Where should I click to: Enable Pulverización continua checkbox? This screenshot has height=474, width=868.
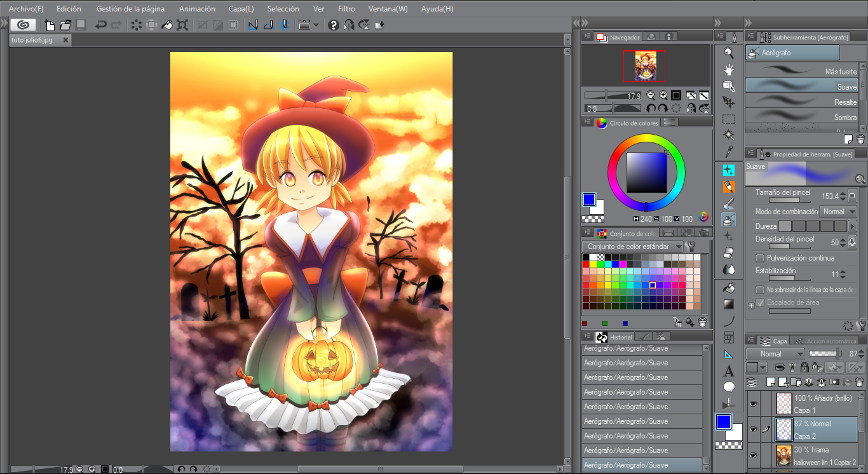click(760, 258)
